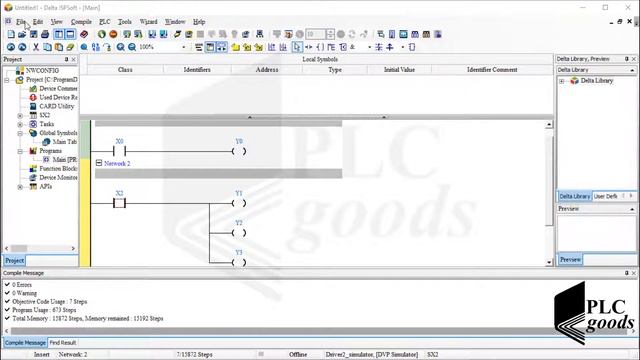Open the Compile menu
The image size is (640, 360).
tap(81, 22)
